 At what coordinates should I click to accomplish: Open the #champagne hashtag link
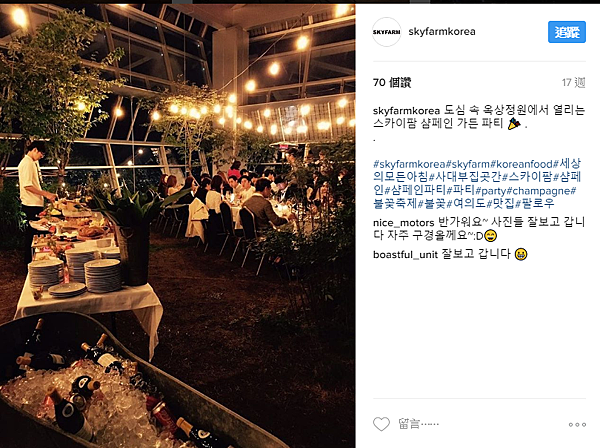[539, 191]
